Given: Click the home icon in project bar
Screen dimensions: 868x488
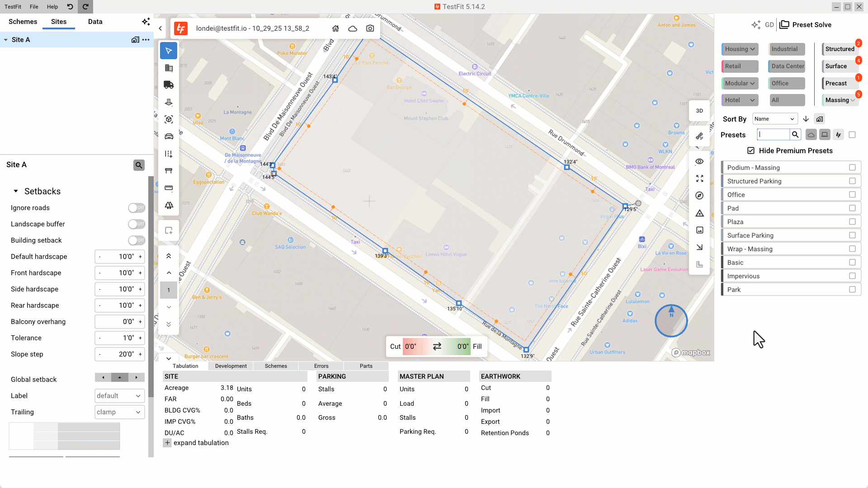Looking at the screenshot, I should pyautogui.click(x=335, y=28).
